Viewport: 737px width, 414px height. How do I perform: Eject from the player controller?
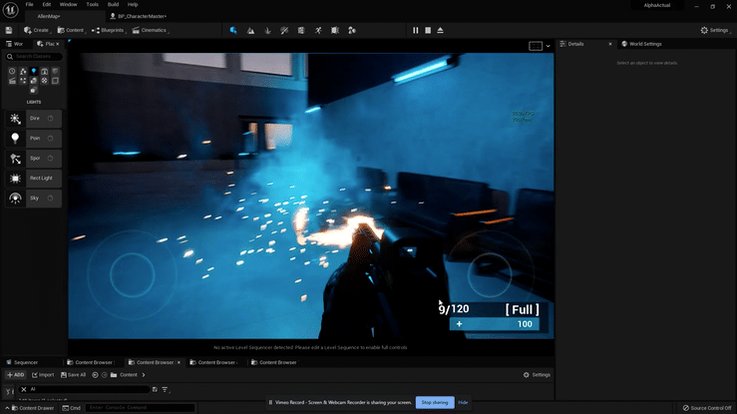[x=440, y=30]
